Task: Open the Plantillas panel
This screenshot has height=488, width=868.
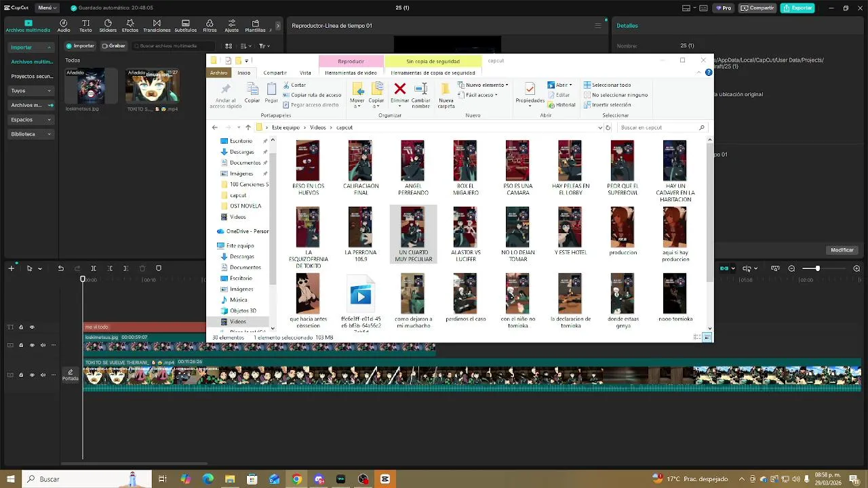Action: (256, 26)
